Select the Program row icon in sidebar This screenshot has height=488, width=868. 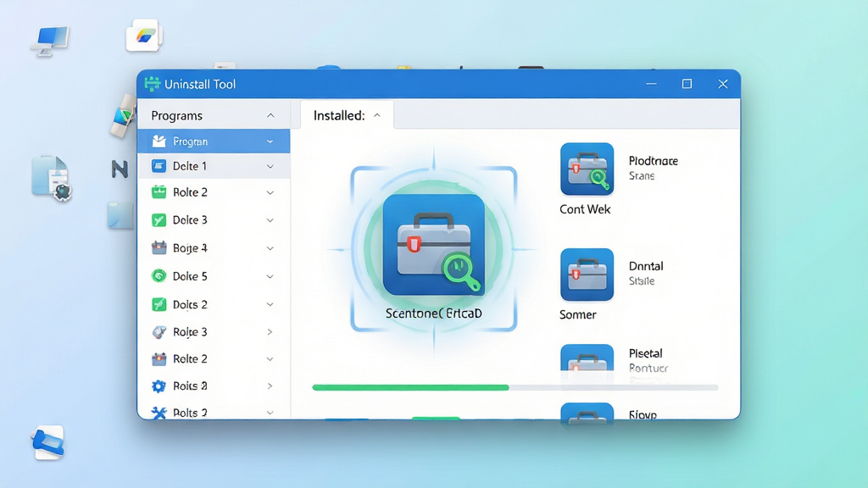click(x=159, y=141)
